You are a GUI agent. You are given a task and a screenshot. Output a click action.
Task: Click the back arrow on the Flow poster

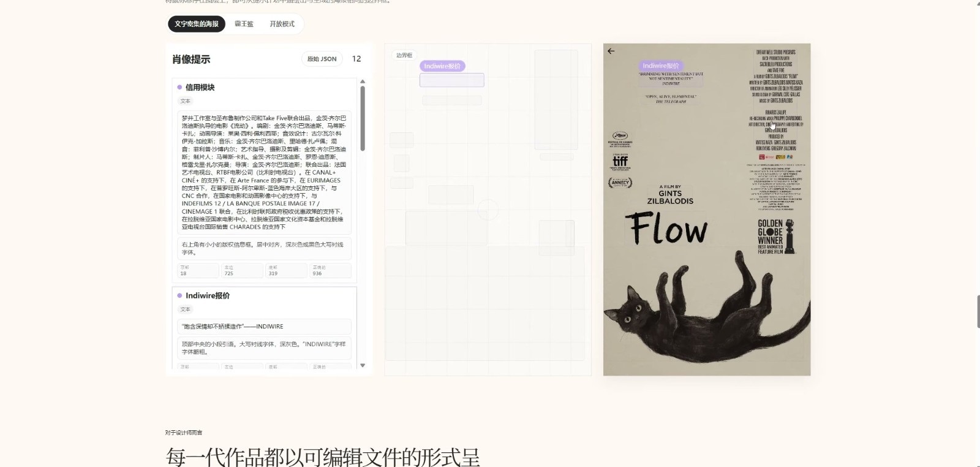pyautogui.click(x=611, y=51)
